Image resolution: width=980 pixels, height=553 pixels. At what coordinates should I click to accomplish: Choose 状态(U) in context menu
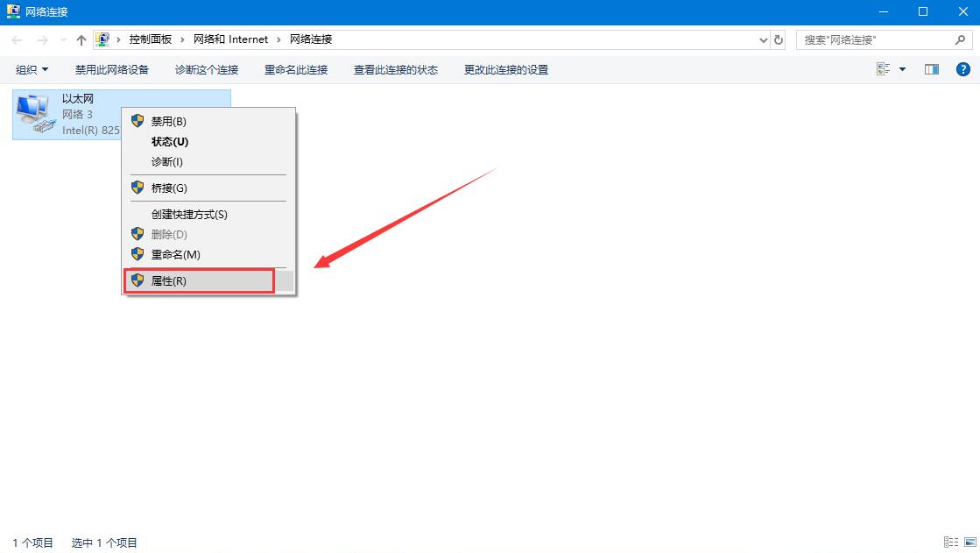tap(208, 141)
